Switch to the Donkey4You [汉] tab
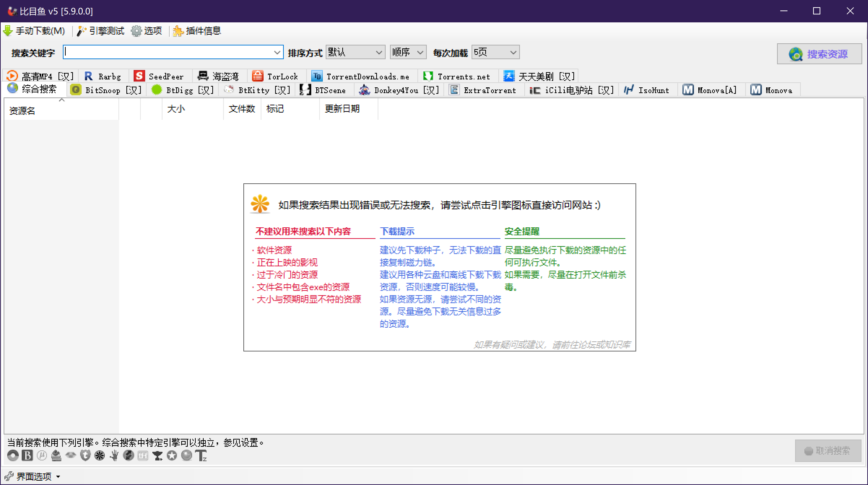The width and height of the screenshot is (868, 485). coord(399,90)
